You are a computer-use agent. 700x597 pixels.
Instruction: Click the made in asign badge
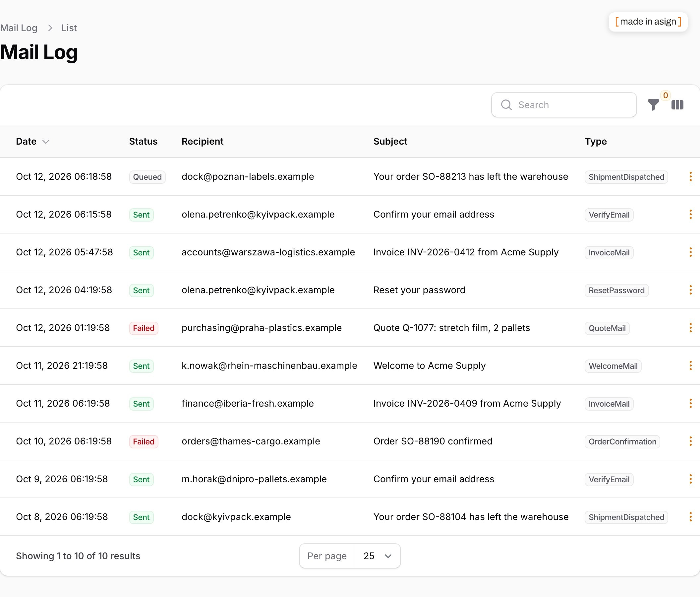pyautogui.click(x=648, y=22)
